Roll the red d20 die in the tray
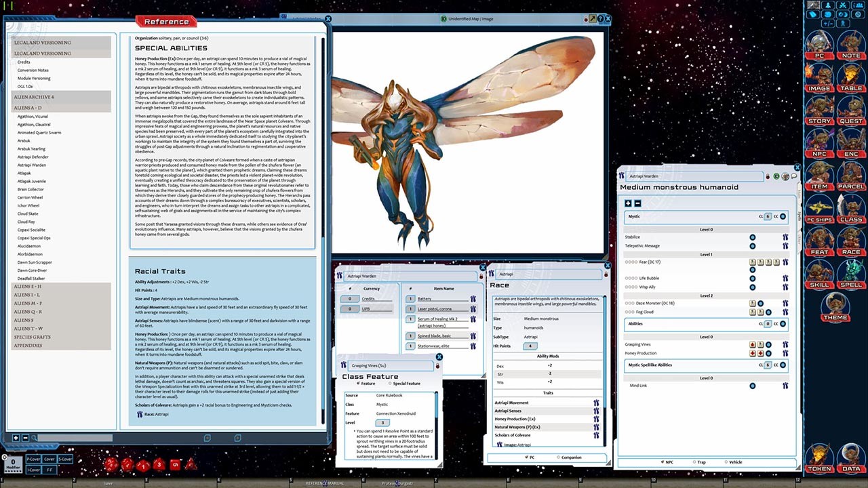Image resolution: width=868 pixels, height=488 pixels. coord(111,464)
